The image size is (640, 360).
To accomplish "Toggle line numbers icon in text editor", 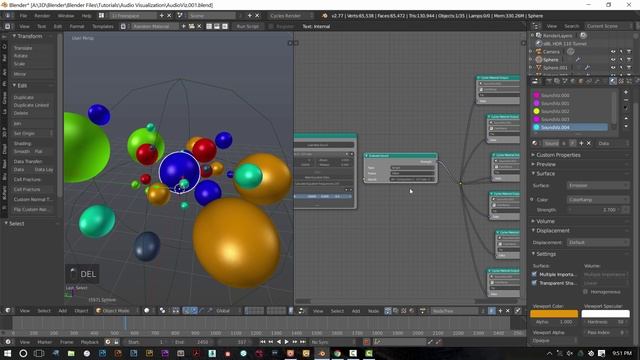I will 209,26.
